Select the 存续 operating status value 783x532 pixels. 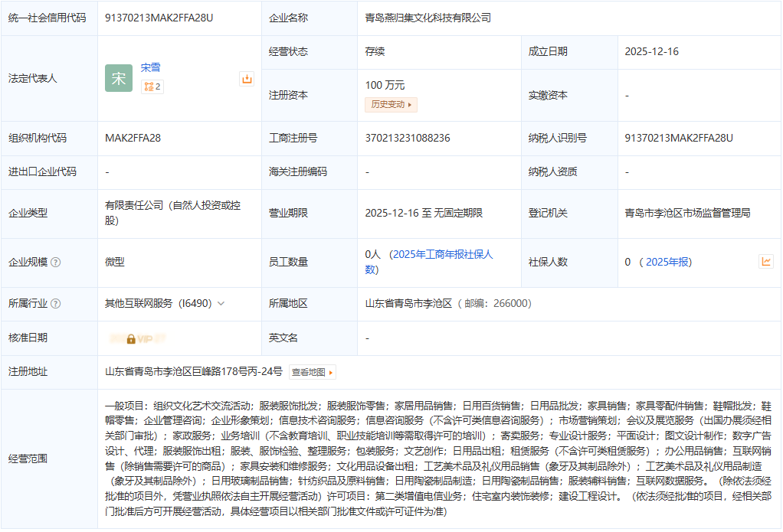tap(375, 51)
